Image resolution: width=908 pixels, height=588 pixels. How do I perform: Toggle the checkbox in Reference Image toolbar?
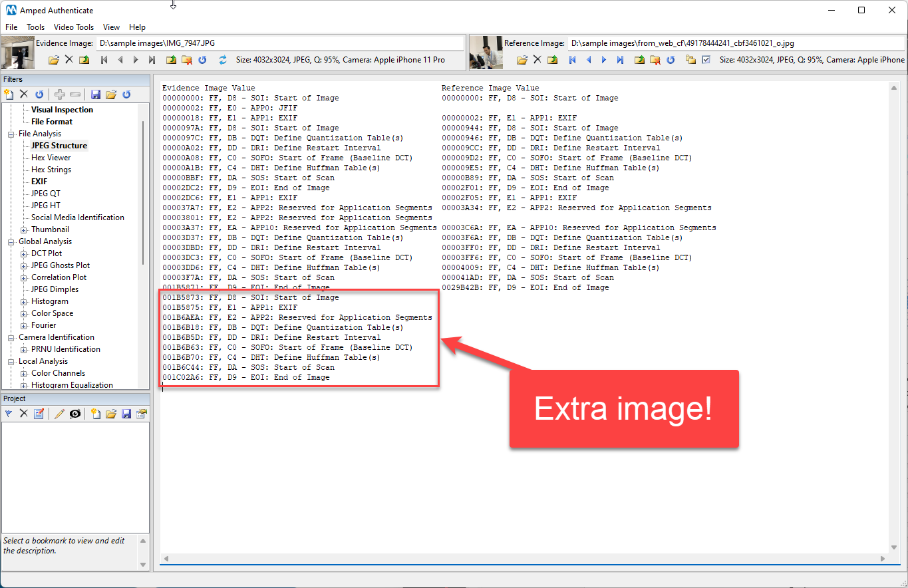[706, 60]
